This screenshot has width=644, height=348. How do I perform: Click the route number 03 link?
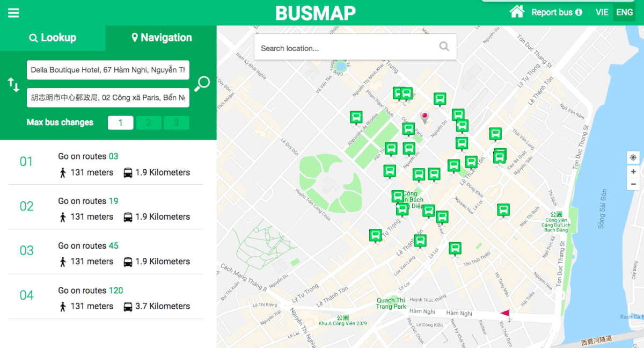coord(113,156)
